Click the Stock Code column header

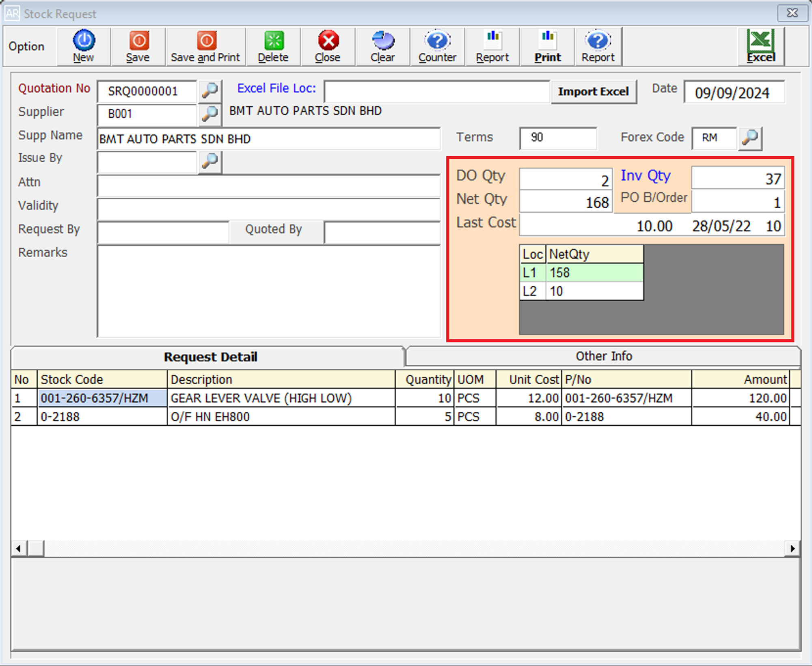(x=102, y=379)
